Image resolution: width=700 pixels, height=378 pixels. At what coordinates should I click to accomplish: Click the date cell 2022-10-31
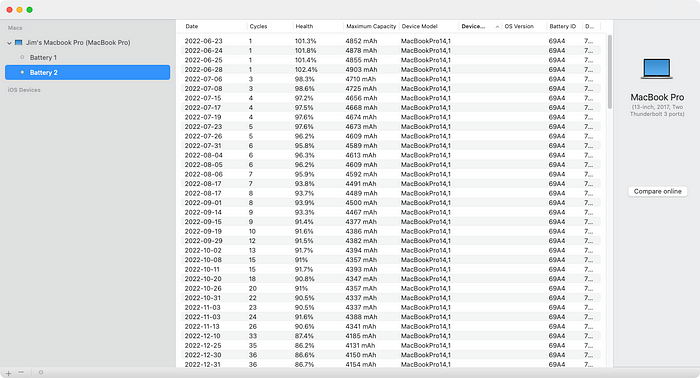click(x=204, y=298)
